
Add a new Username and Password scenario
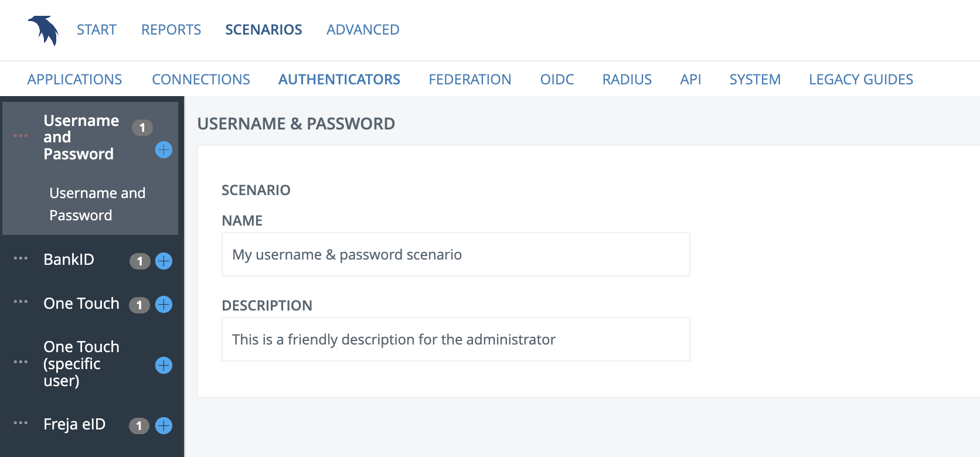click(x=164, y=150)
